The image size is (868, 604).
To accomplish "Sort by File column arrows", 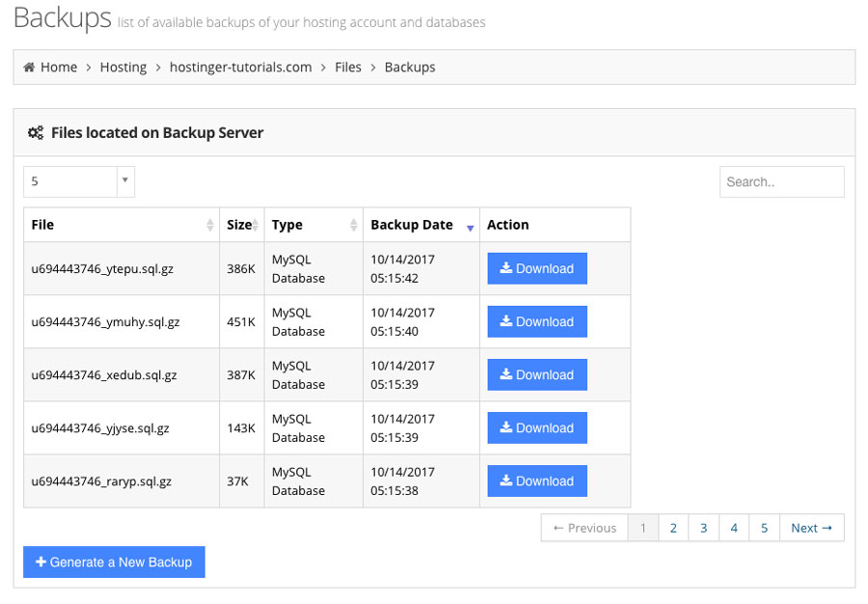I will [210, 225].
